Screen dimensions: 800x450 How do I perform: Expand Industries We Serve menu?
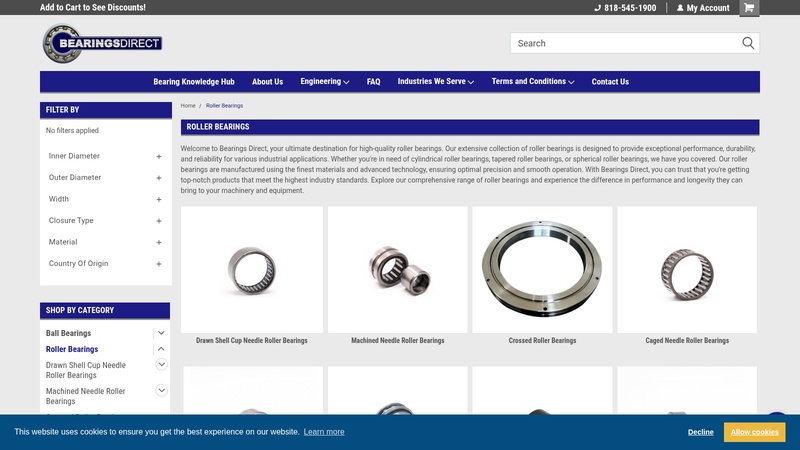[x=436, y=82]
